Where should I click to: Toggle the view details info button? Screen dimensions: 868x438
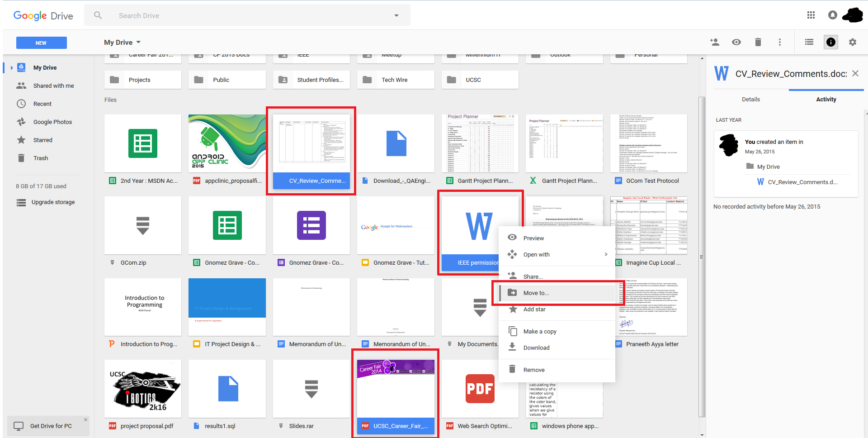(831, 42)
